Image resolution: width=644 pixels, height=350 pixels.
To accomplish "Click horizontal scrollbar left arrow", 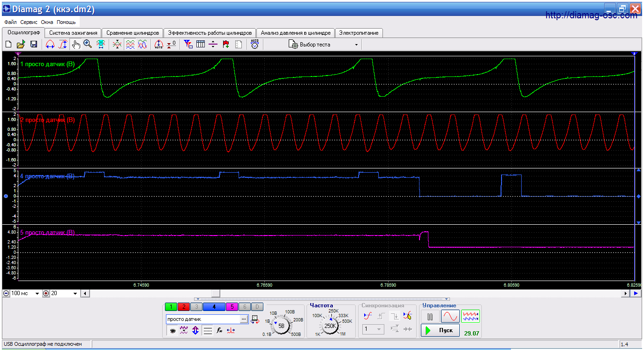I will (x=85, y=293).
